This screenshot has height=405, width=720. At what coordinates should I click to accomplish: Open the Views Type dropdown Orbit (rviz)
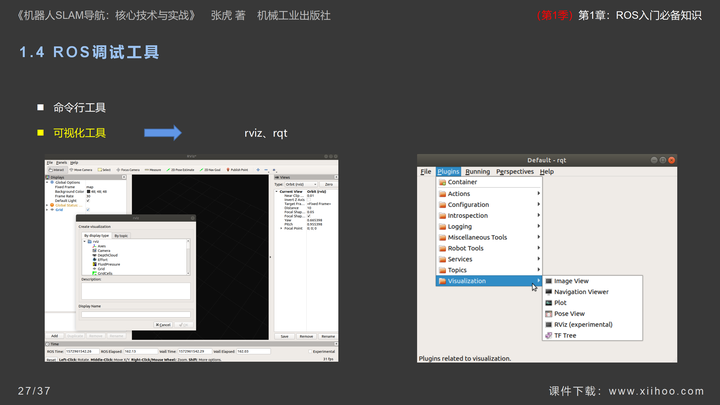301,184
